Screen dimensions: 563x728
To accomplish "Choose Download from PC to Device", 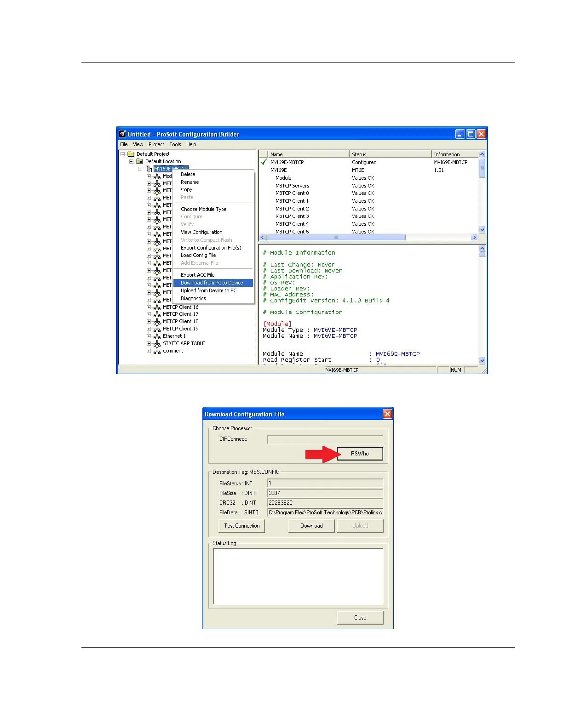I will pyautogui.click(x=213, y=283).
